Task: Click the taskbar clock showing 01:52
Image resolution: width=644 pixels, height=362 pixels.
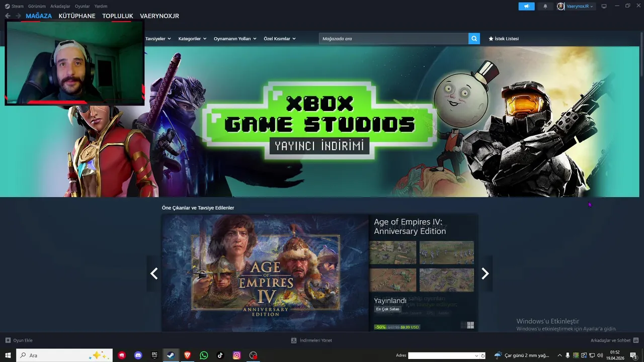Action: (x=615, y=355)
